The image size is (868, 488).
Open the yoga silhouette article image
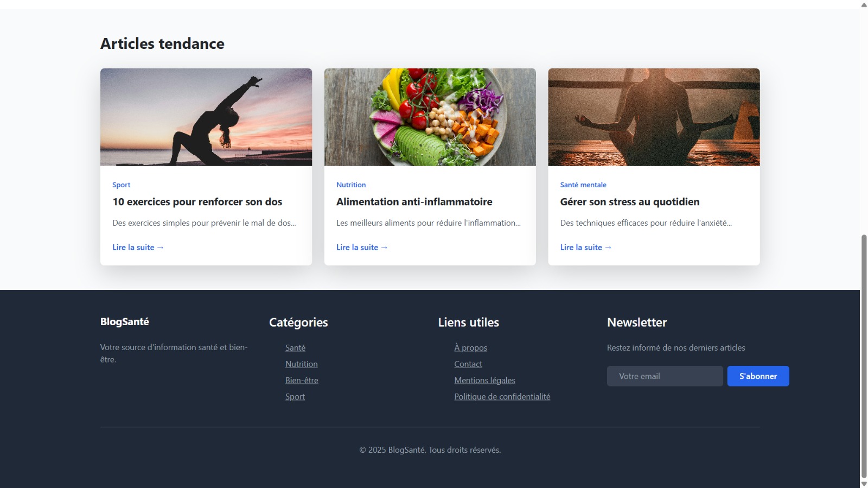206,117
